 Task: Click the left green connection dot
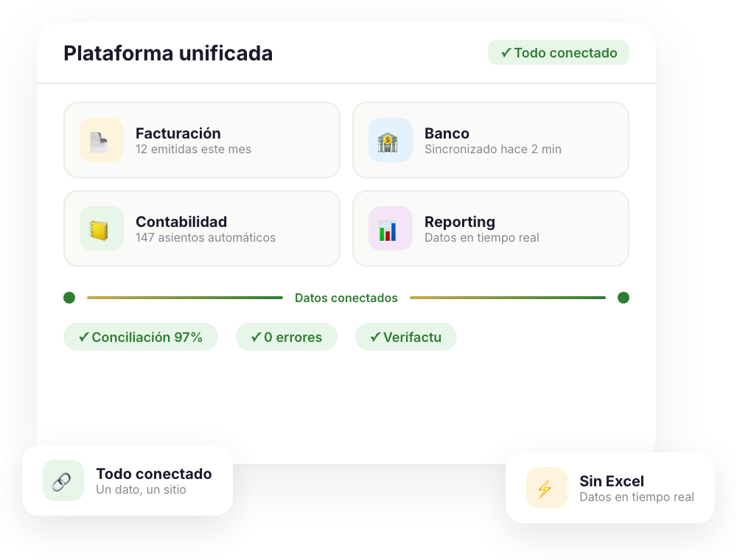point(69,298)
